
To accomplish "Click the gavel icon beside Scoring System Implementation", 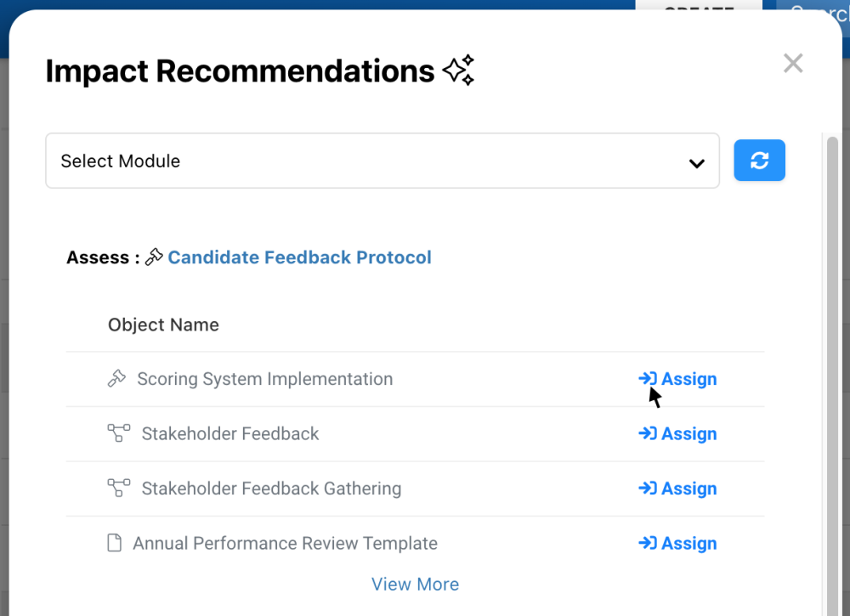I will click(117, 379).
